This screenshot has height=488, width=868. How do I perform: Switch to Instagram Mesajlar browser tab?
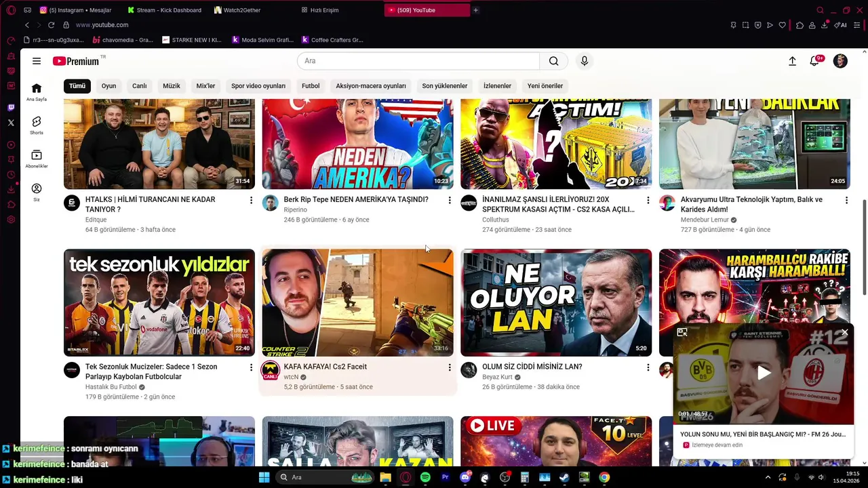[x=75, y=10]
